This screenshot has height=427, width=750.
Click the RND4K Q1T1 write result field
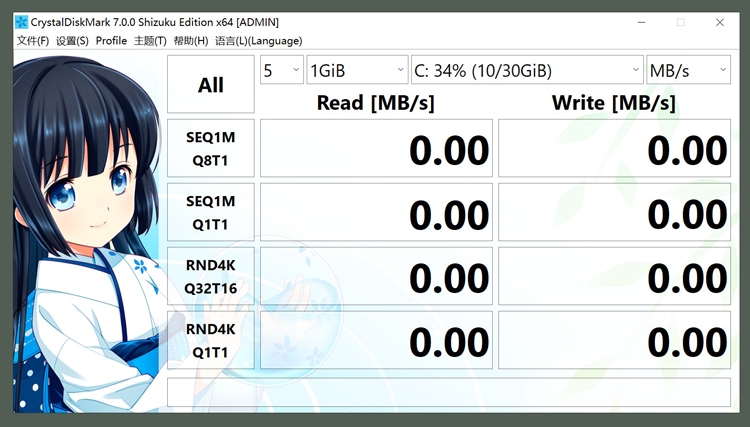[x=614, y=341]
